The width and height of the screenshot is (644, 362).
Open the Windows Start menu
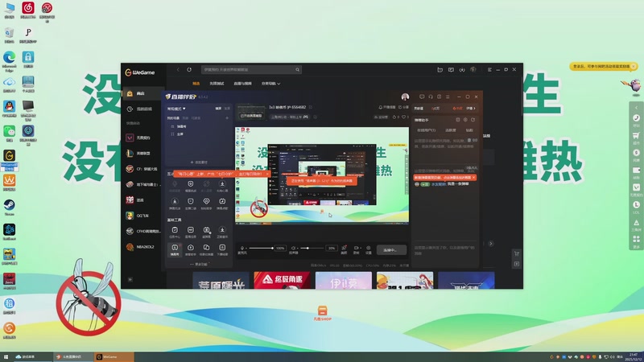(6, 357)
